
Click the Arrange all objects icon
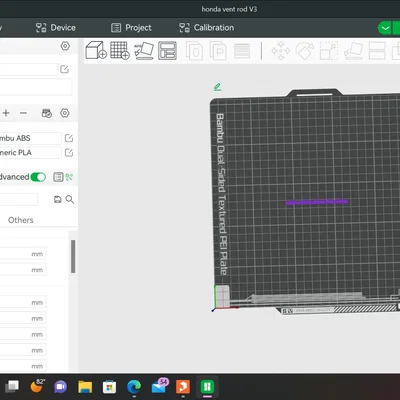(x=167, y=51)
